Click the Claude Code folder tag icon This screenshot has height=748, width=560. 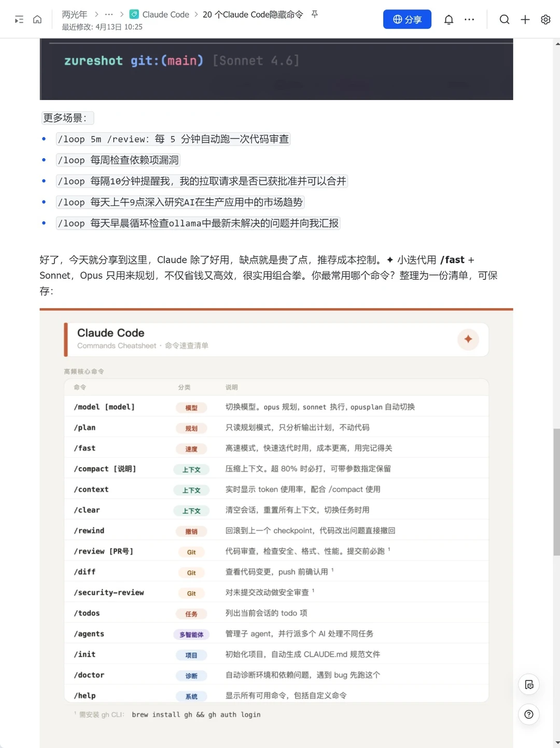[134, 15]
